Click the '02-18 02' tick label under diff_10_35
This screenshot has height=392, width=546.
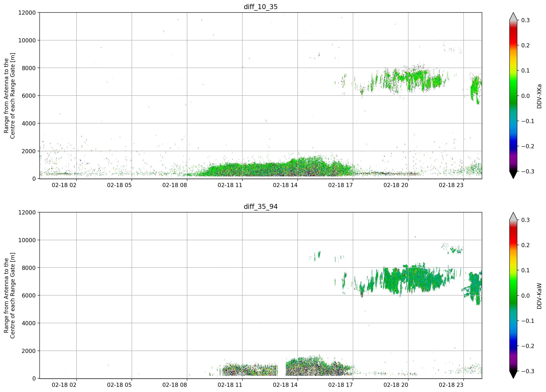[x=64, y=185]
